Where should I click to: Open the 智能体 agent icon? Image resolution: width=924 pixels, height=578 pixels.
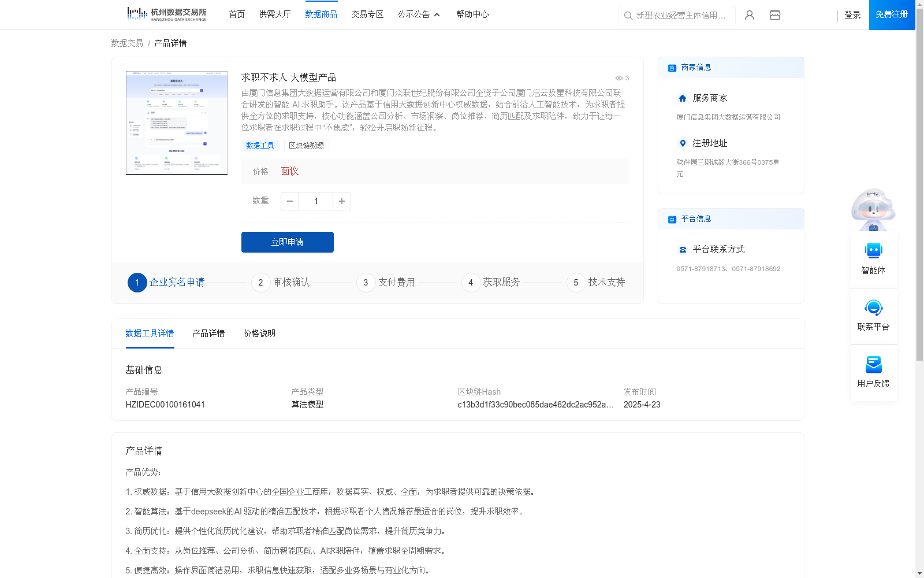click(x=873, y=251)
